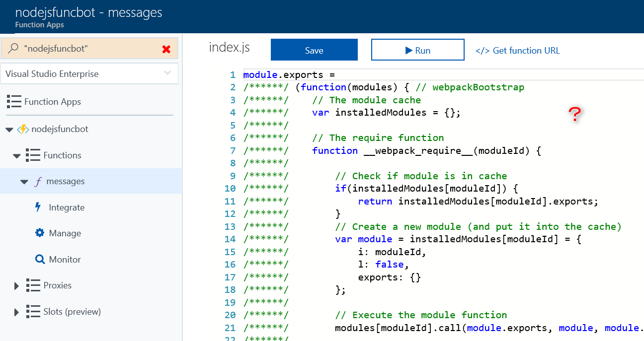644x341 pixels.
Task: Expand the Slots (preview) node
Action: pos(16,312)
